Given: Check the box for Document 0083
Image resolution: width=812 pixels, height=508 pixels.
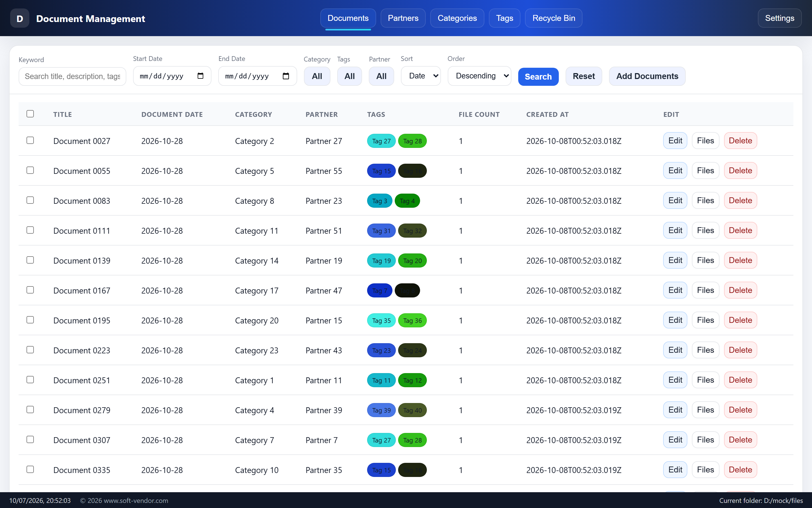Looking at the screenshot, I should [x=30, y=200].
